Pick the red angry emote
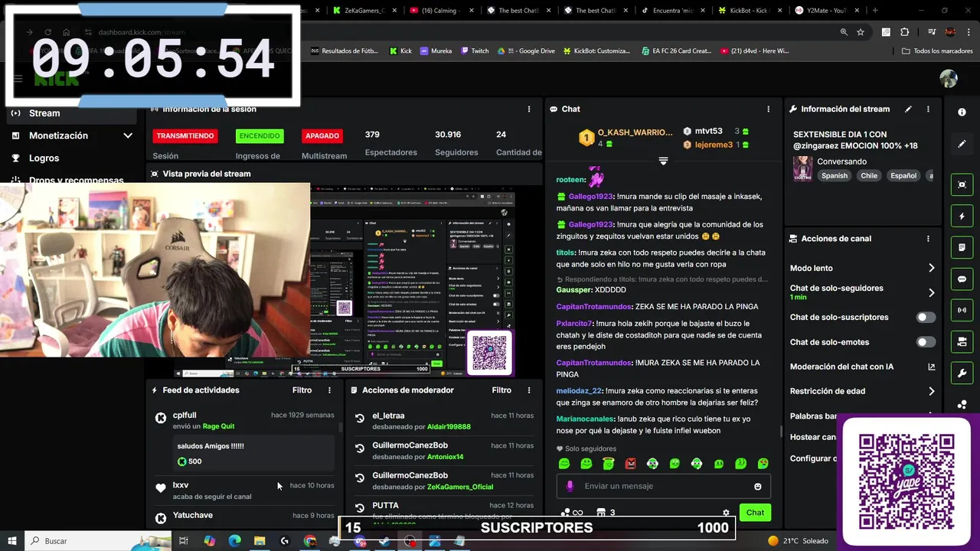Image resolution: width=980 pixels, height=551 pixels. 630,463
